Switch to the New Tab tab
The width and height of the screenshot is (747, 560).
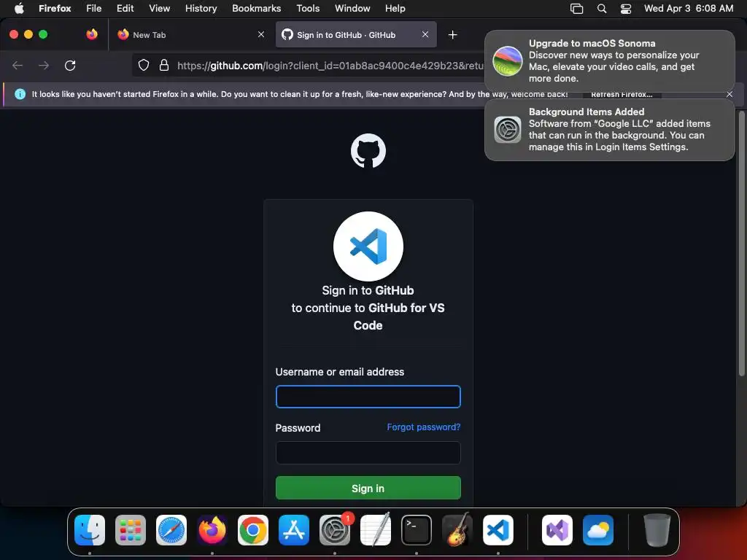tap(190, 35)
